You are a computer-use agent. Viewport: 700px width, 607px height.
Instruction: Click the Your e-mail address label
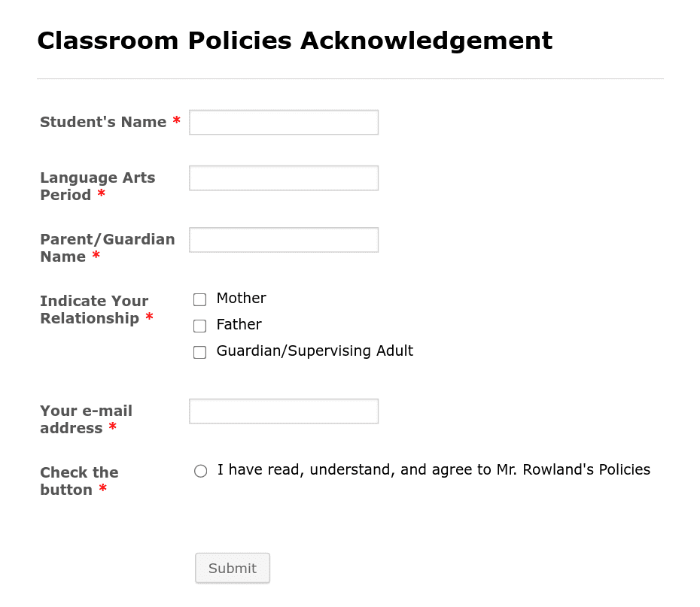86,419
